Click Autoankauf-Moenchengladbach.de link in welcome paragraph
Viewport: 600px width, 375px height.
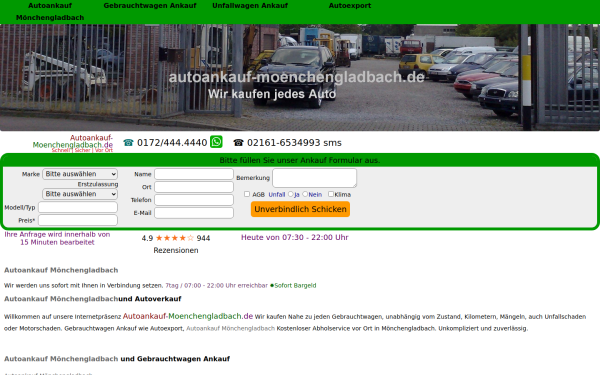pos(188,316)
